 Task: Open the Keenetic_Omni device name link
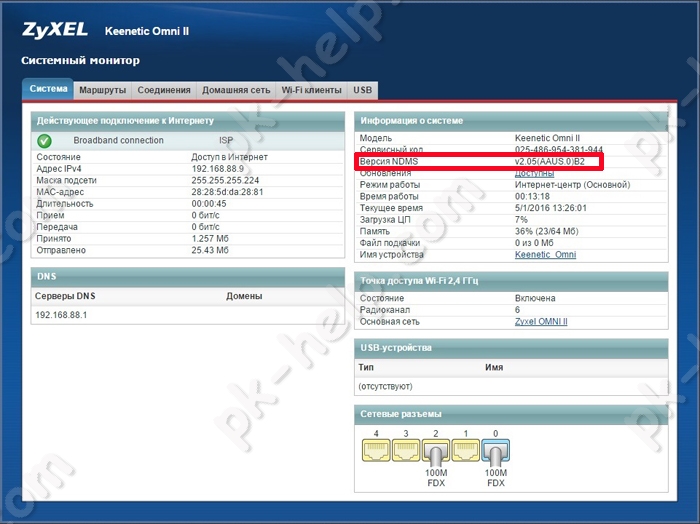pyautogui.click(x=545, y=254)
